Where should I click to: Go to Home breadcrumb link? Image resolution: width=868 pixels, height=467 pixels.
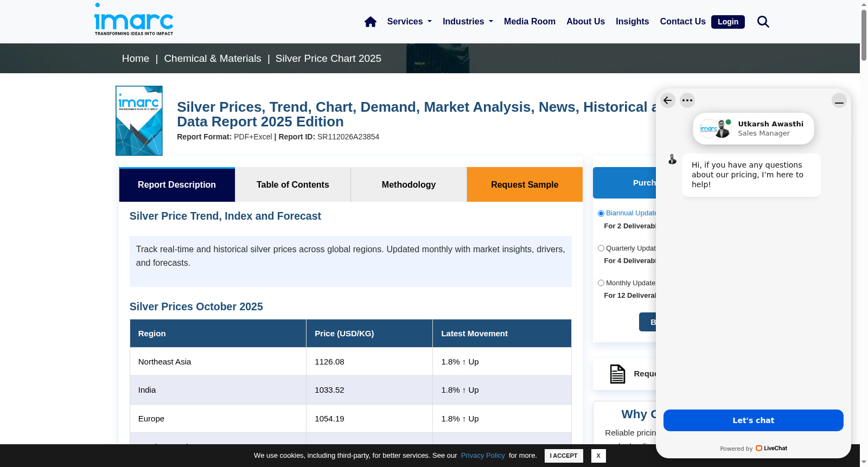click(136, 59)
